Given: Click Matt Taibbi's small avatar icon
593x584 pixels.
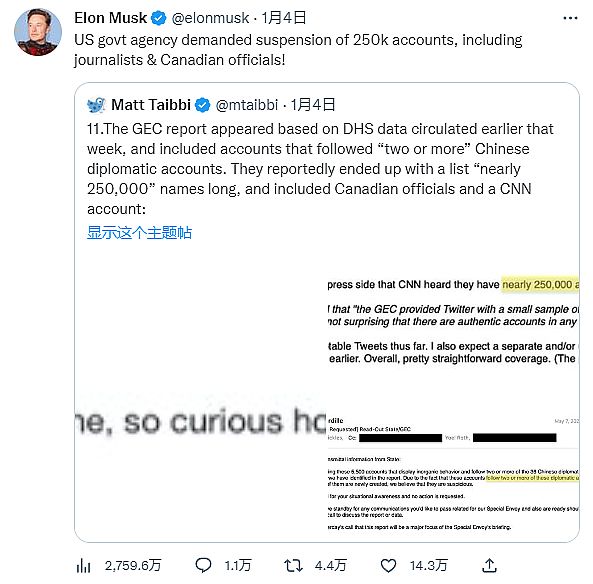Looking at the screenshot, I should 96,105.
